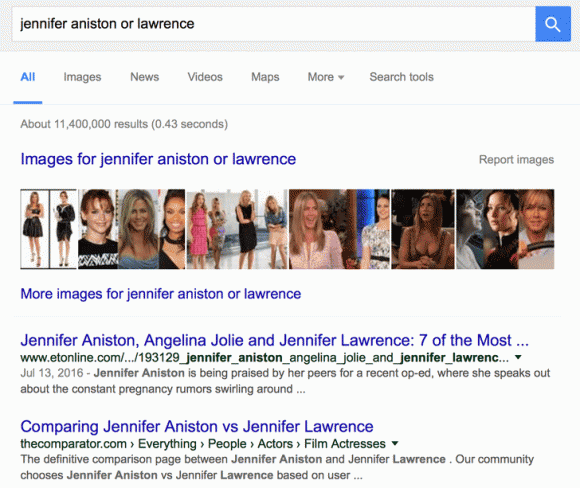Click inside the search query field
The height and width of the screenshot is (488, 580).
tap(274, 24)
